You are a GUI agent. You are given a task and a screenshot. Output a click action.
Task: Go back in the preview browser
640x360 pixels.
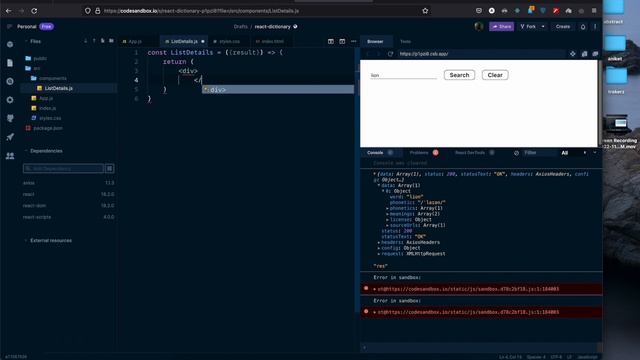(x=367, y=54)
